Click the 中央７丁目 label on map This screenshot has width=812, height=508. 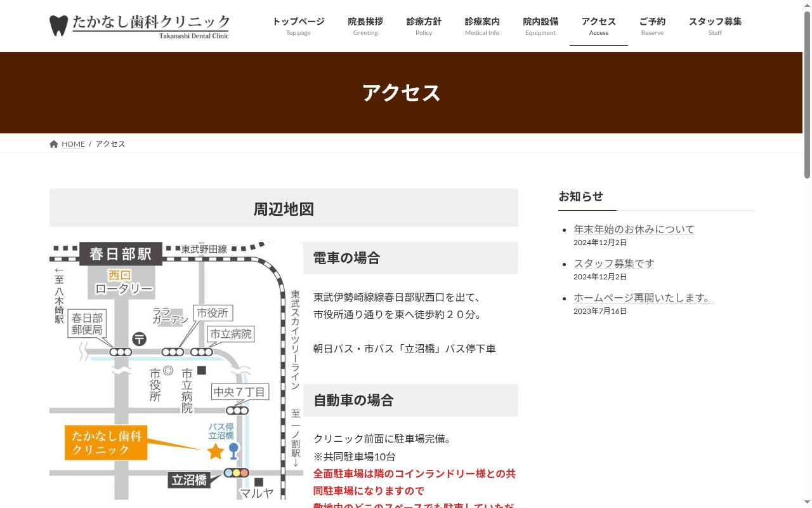tap(240, 392)
